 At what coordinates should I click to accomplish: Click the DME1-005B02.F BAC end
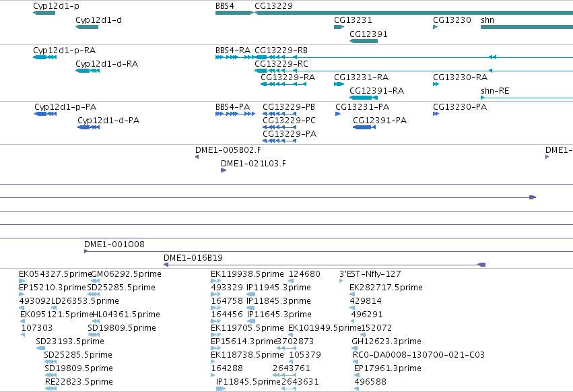point(197,157)
